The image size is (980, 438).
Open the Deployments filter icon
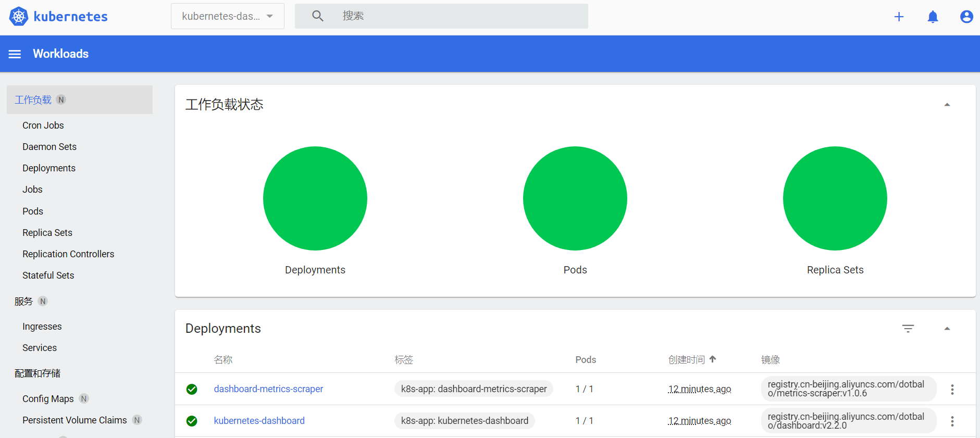pos(908,329)
